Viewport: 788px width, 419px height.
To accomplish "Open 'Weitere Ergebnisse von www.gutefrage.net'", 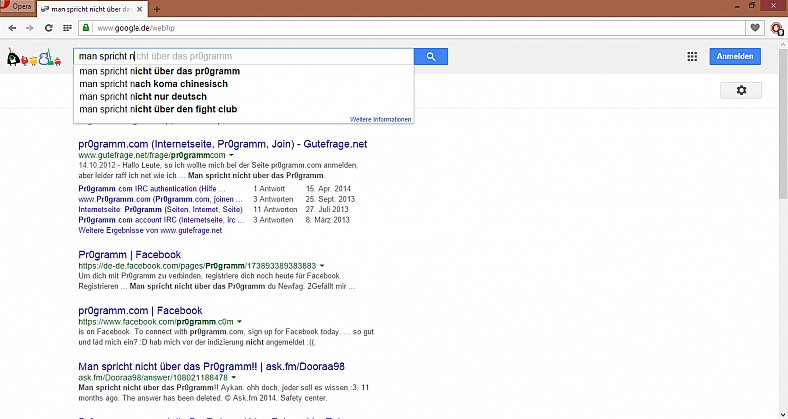I will tap(150, 230).
